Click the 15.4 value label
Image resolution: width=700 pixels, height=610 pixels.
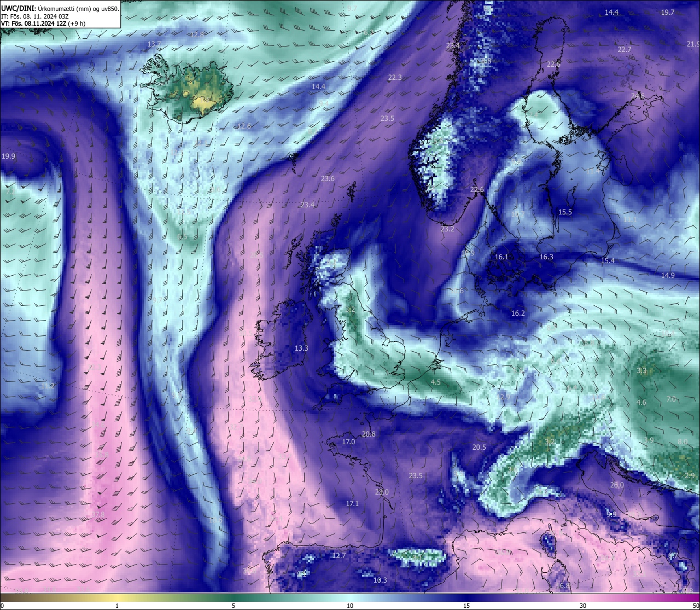[x=608, y=260]
